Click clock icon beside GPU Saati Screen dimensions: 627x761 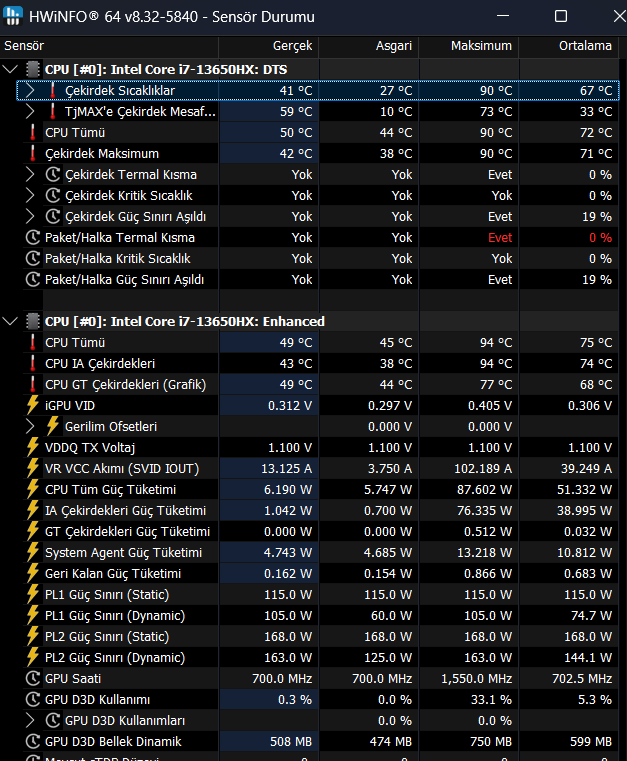[x=33, y=678]
